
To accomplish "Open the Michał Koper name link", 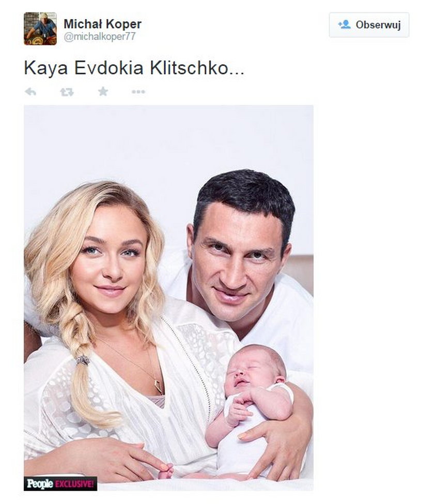I will coord(102,24).
